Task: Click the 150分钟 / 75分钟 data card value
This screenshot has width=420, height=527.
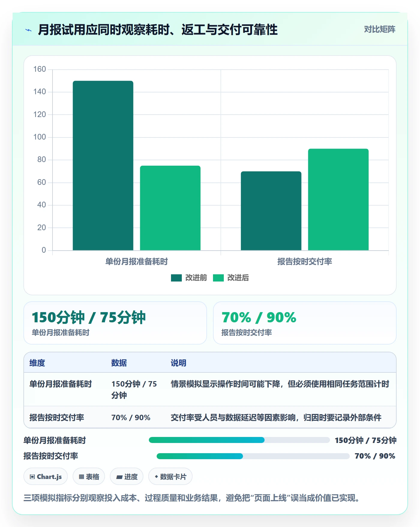Action: 89,318
